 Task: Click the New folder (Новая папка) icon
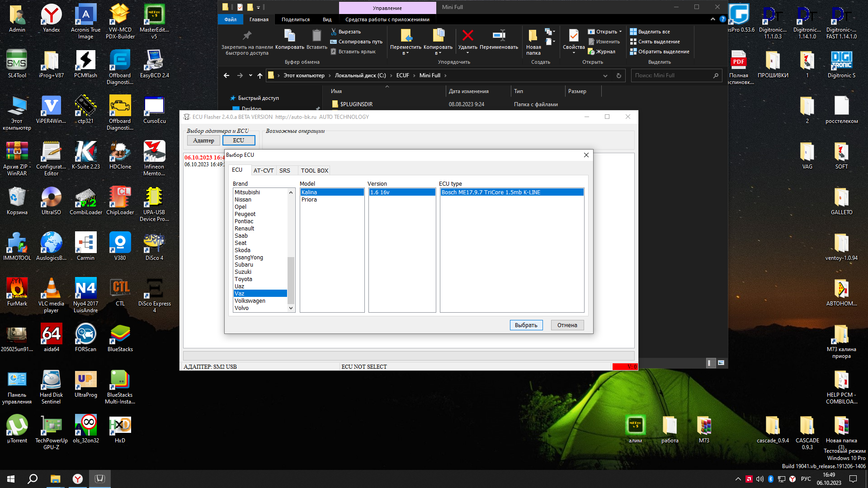533,36
